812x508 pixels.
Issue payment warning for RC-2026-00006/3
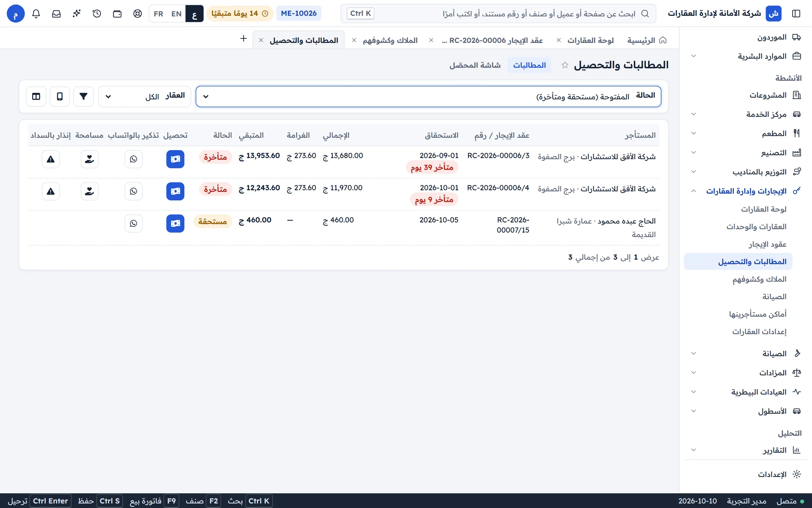tap(51, 159)
